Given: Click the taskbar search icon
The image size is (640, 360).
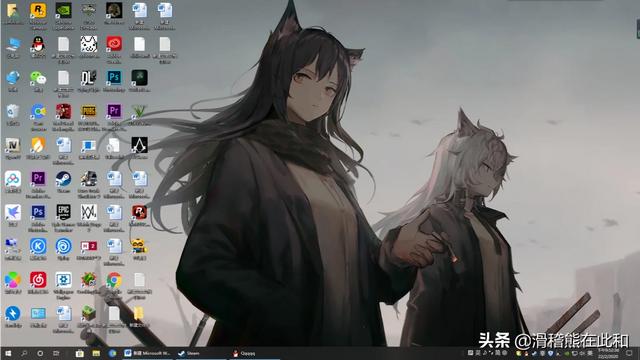Looking at the screenshot, I should click(x=24, y=353).
